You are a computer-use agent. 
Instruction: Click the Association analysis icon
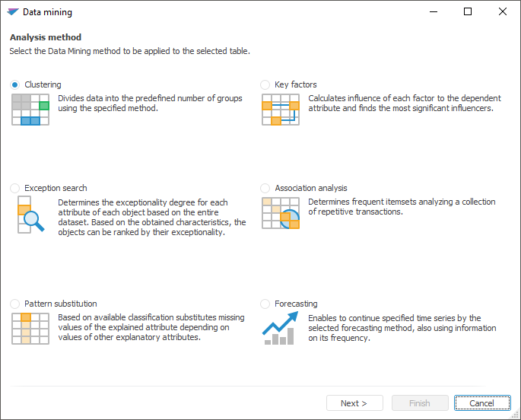click(280, 214)
